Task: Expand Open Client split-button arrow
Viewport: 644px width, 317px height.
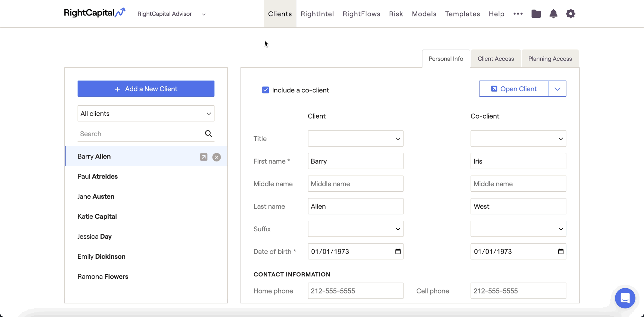Action: pos(557,89)
